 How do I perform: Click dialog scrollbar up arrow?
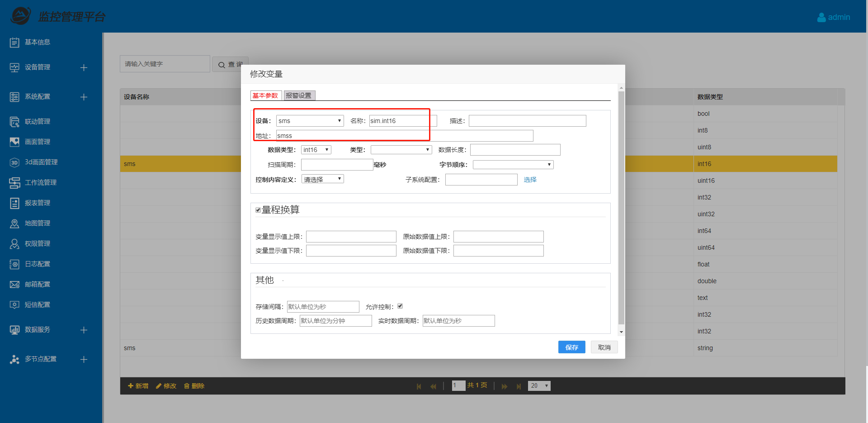621,88
